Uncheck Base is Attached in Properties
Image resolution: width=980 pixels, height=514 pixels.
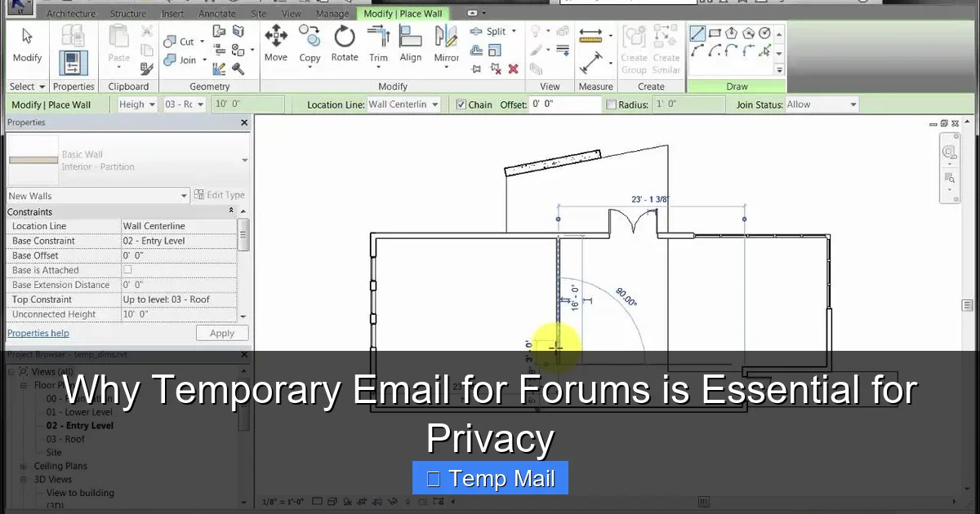click(x=129, y=270)
